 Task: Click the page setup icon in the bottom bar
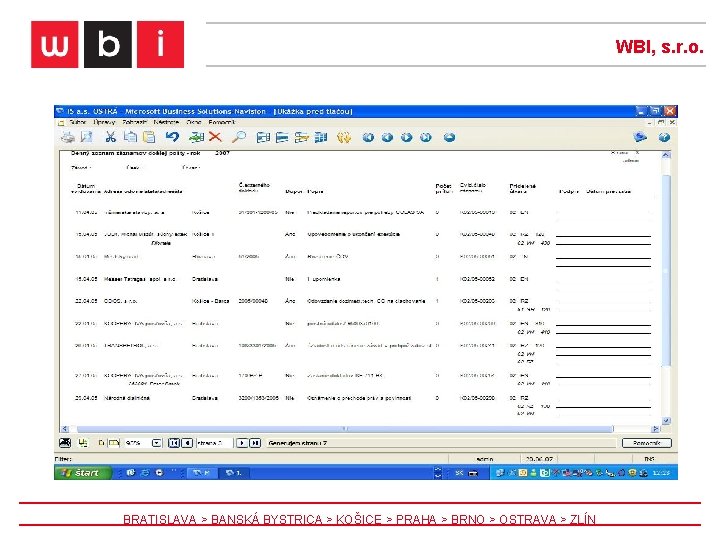point(83,443)
